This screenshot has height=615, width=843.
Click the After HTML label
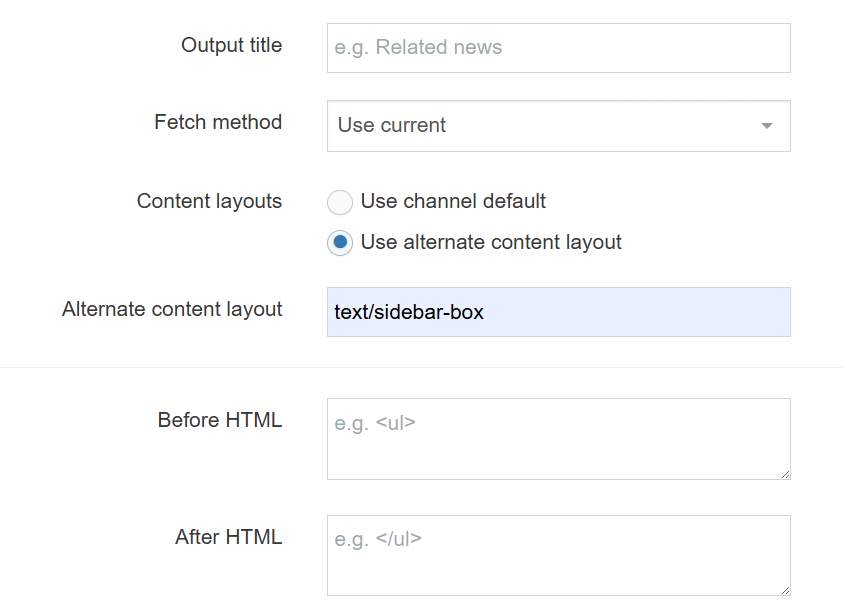(x=229, y=538)
